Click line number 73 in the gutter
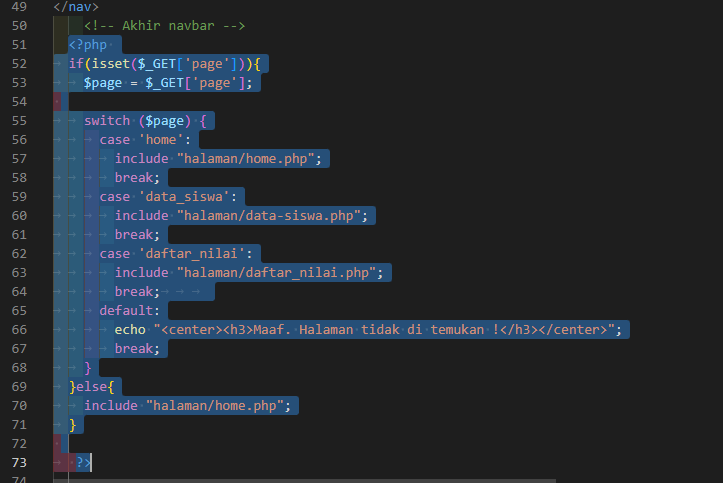This screenshot has height=483, width=723. [x=19, y=462]
